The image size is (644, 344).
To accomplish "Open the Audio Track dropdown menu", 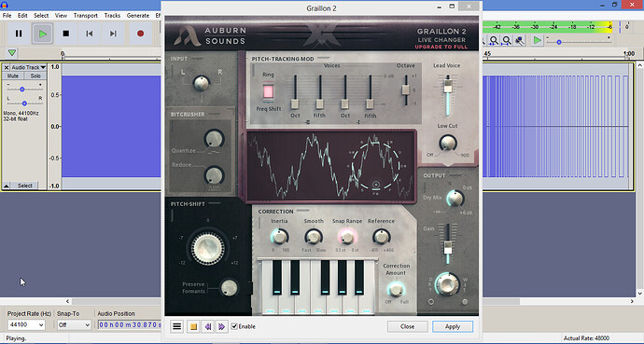I will (28, 67).
